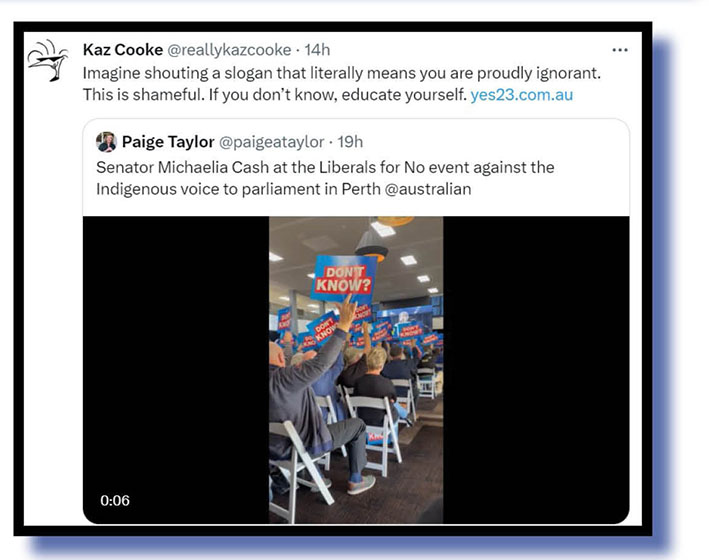Click left black letterbox area of video
The width and height of the screenshot is (709, 560).
176,370
